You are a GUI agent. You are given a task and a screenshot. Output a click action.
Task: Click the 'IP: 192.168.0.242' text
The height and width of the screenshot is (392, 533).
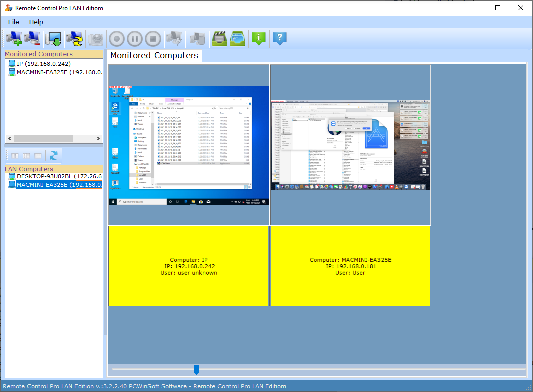pos(189,266)
